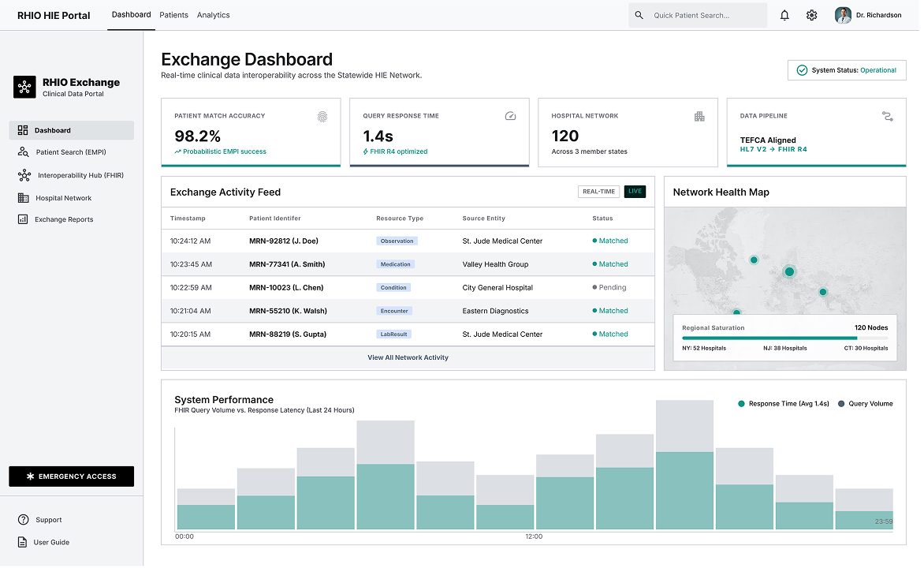Open the Analytics top tab

tap(214, 15)
